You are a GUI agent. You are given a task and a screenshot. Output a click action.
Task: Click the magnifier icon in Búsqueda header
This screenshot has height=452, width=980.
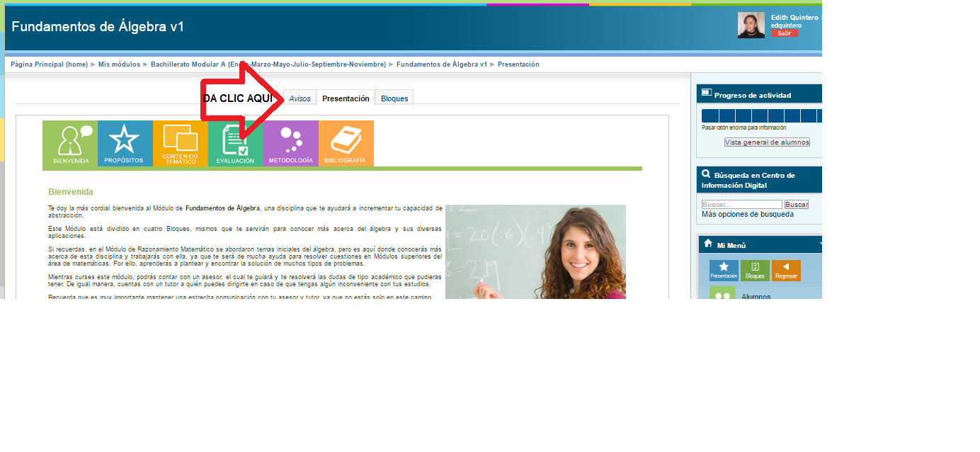pyautogui.click(x=706, y=174)
